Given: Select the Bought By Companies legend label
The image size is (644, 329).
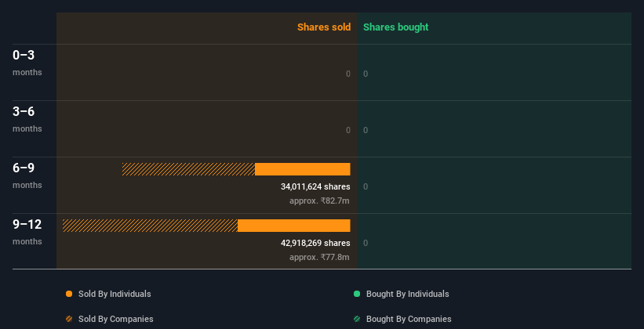Looking at the screenshot, I should pos(409,319).
